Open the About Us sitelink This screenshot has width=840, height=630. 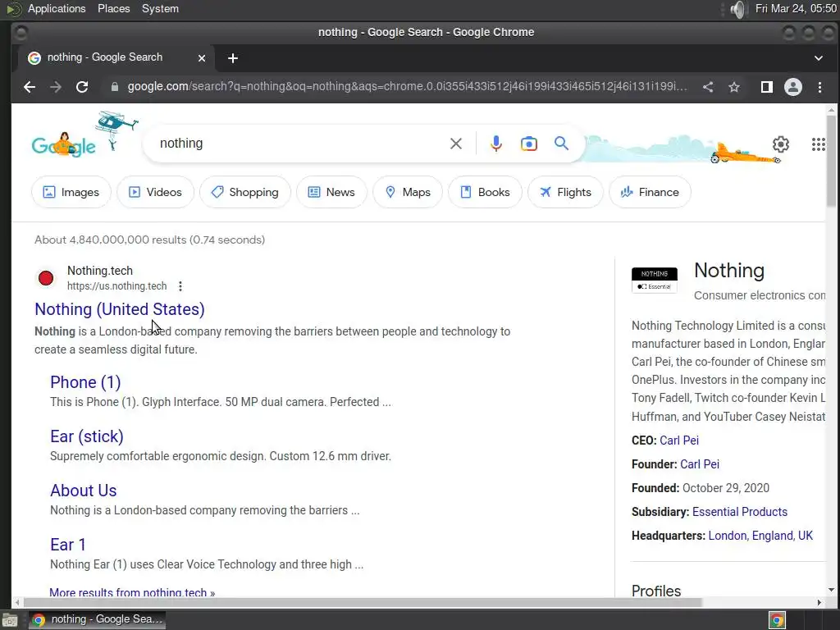click(83, 491)
